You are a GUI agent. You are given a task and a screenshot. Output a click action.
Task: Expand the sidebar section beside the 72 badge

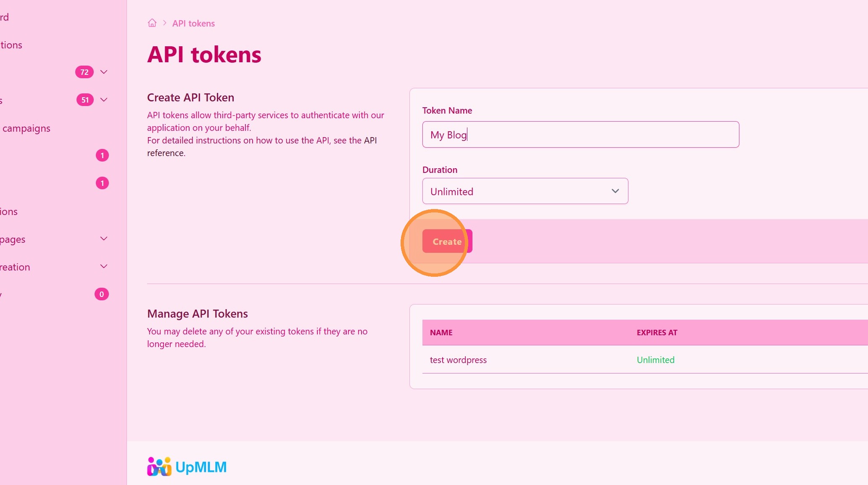tap(104, 72)
